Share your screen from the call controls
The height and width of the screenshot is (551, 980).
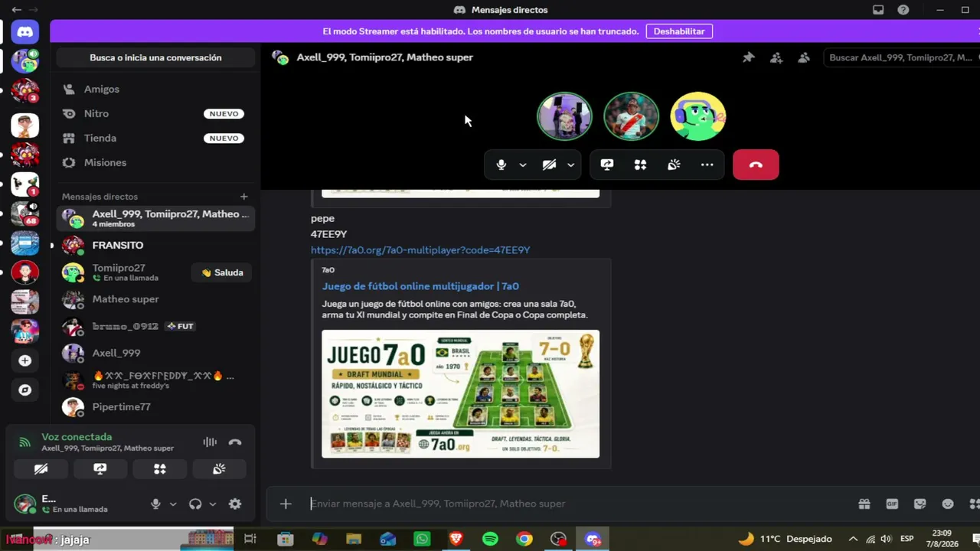[x=607, y=165]
